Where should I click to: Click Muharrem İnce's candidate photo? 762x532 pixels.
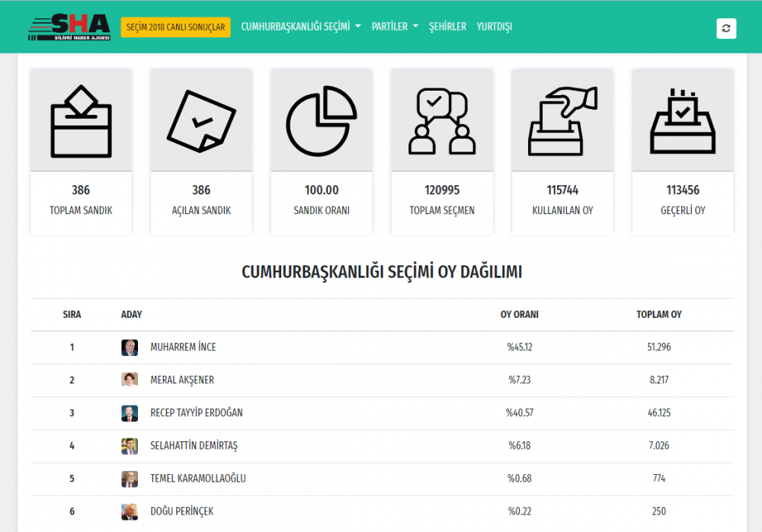click(x=130, y=348)
